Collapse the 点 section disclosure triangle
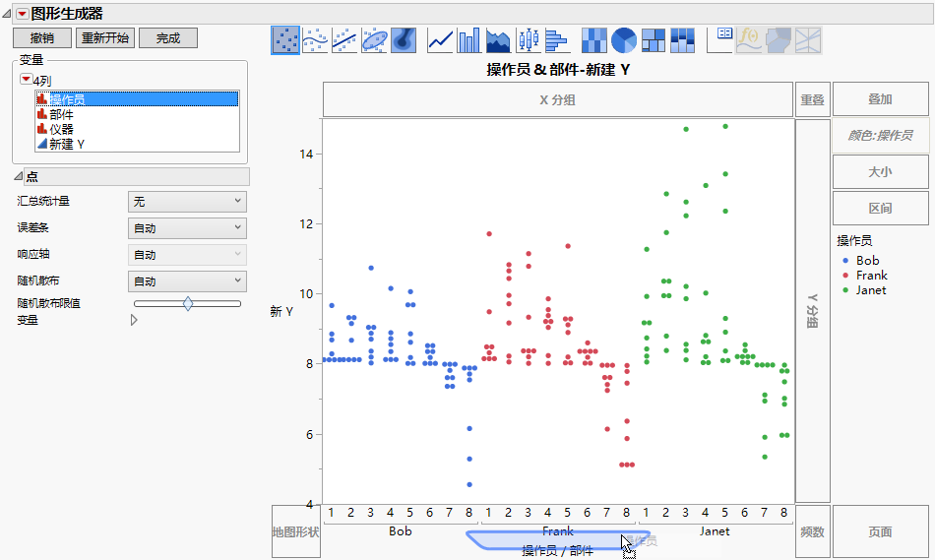 click(19, 176)
